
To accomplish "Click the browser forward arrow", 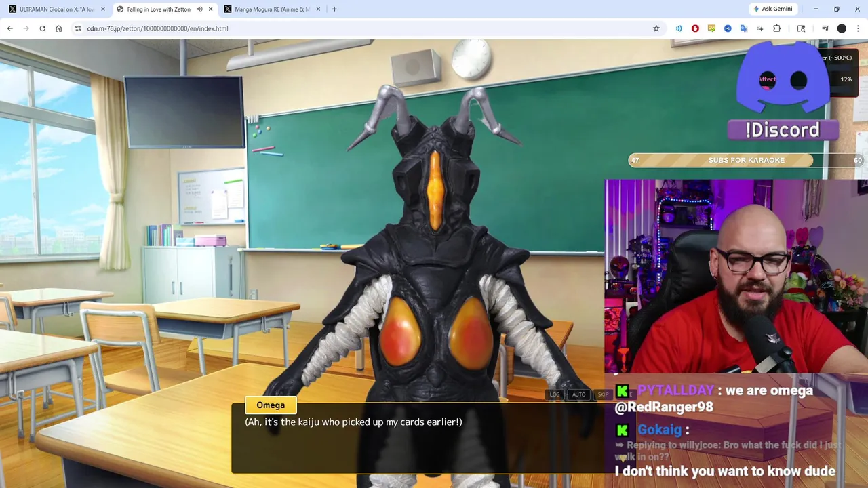I will 26,28.
